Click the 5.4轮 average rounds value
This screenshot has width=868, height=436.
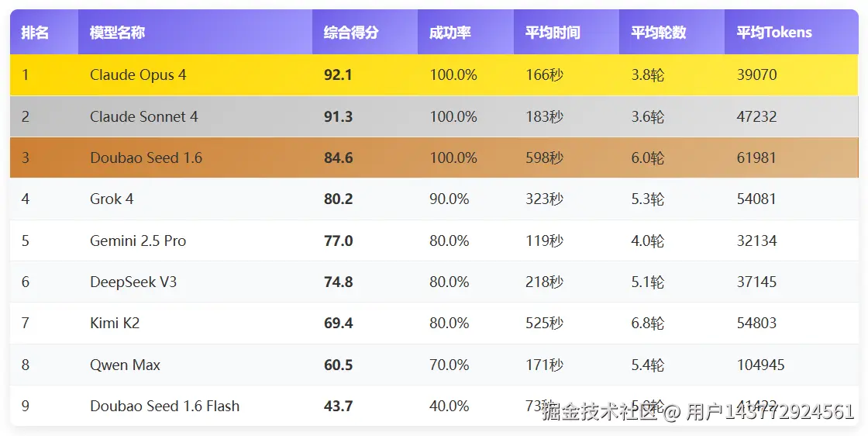point(648,365)
